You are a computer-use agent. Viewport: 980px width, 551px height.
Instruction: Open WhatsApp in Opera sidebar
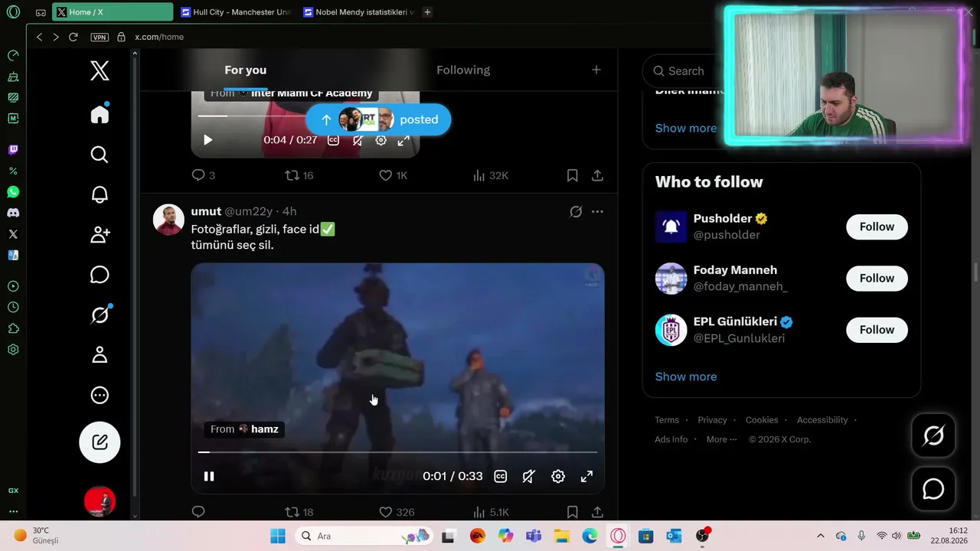pos(13,192)
